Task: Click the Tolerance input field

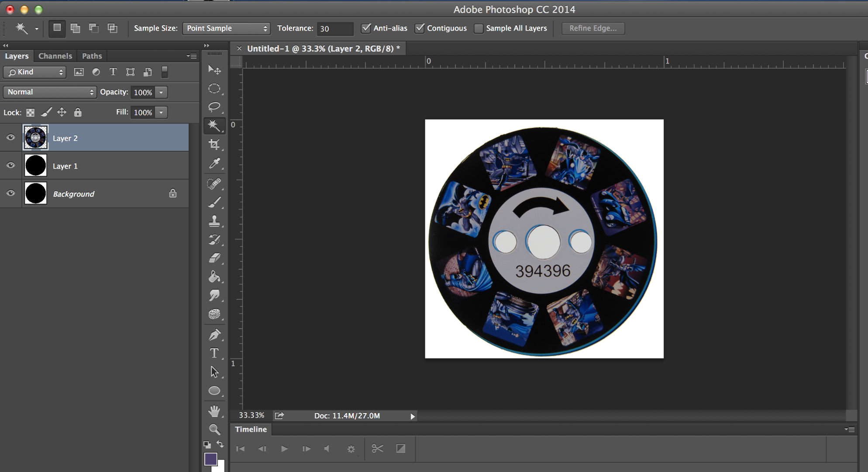Action: 334,28
